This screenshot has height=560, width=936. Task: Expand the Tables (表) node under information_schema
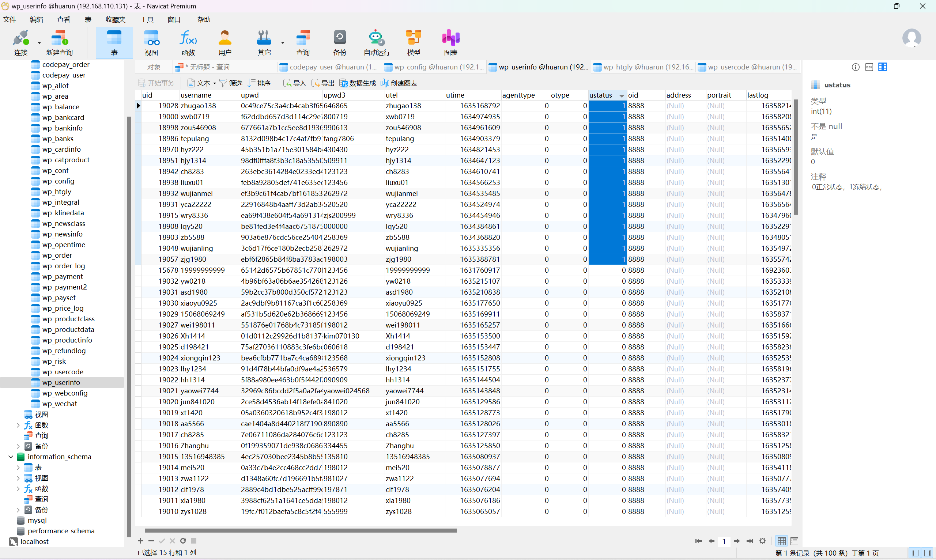click(18, 467)
